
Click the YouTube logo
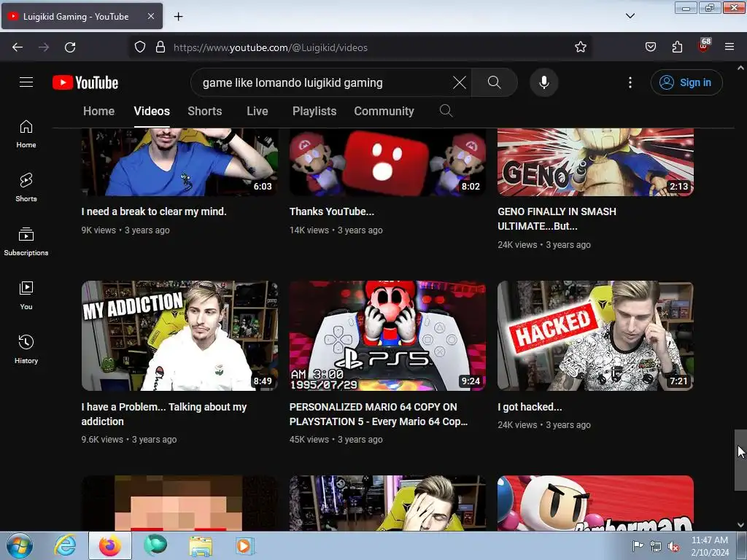pyautogui.click(x=85, y=82)
